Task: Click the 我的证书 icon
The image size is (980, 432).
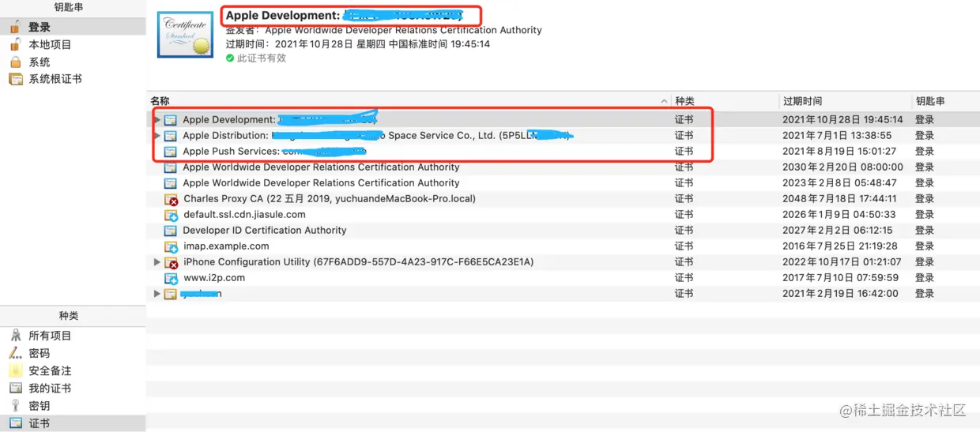Action: 15,388
